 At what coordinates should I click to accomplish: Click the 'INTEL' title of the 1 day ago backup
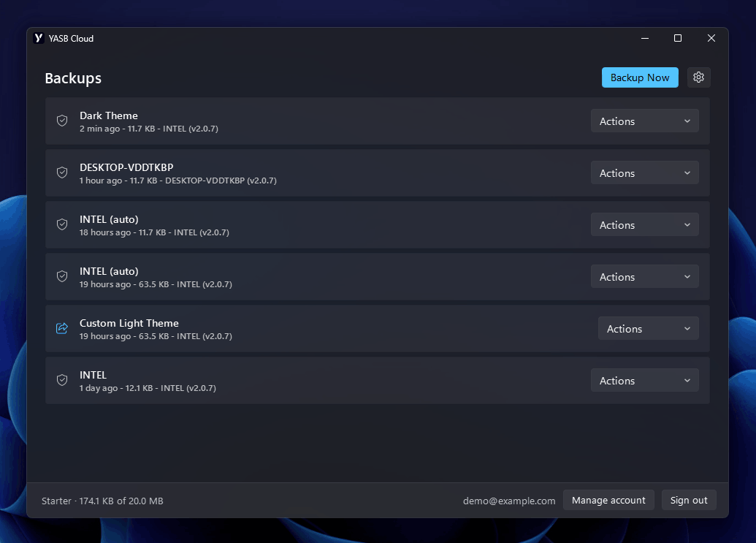(x=93, y=375)
